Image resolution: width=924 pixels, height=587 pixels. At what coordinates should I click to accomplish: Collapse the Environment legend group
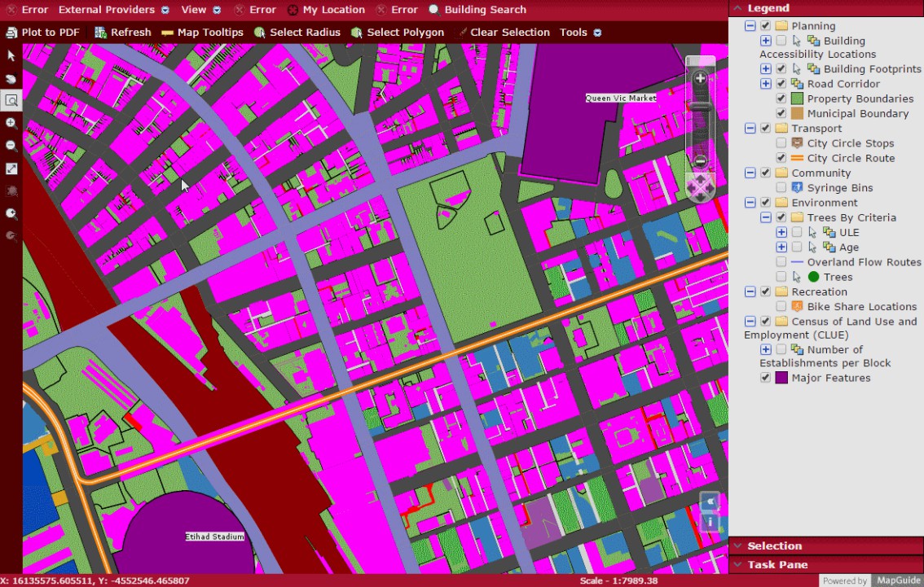pyautogui.click(x=750, y=202)
